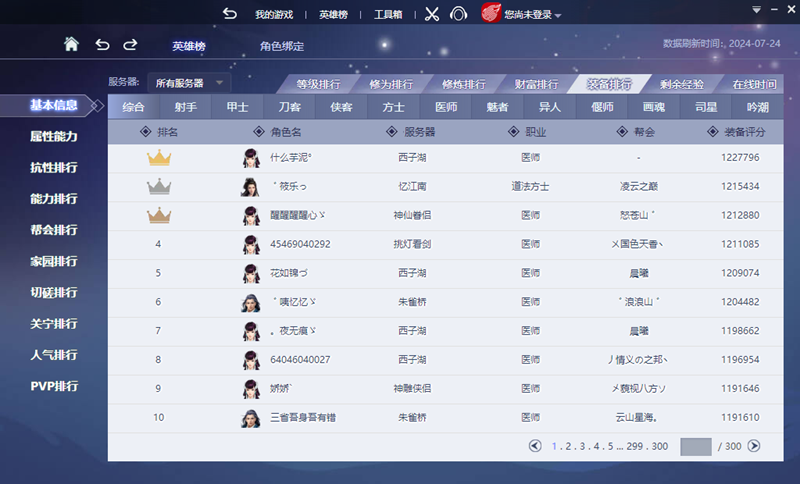The width and height of the screenshot is (800, 484).
Task: Select 射手 class filter
Action: pyautogui.click(x=186, y=107)
